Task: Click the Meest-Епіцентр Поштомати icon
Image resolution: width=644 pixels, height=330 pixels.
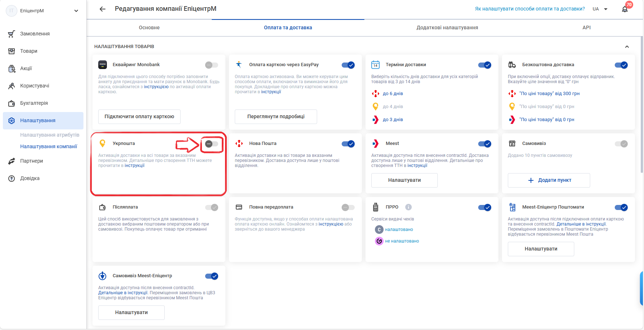Action: point(512,207)
